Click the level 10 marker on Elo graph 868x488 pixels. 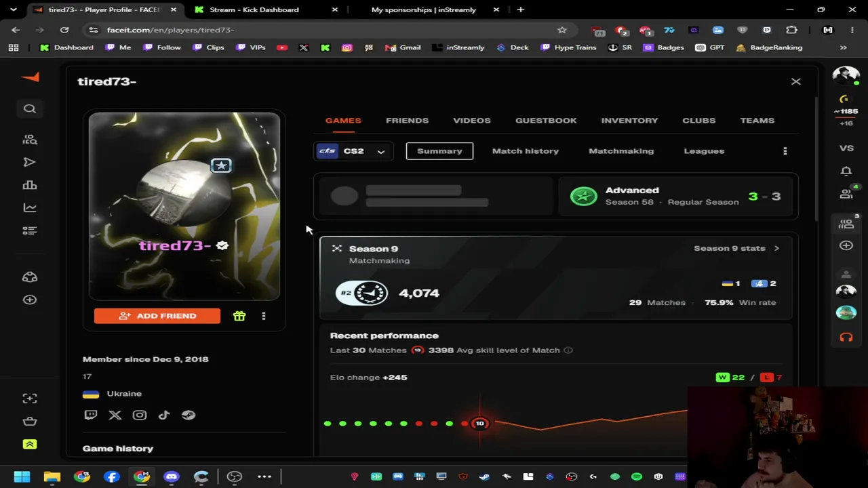pos(479,424)
